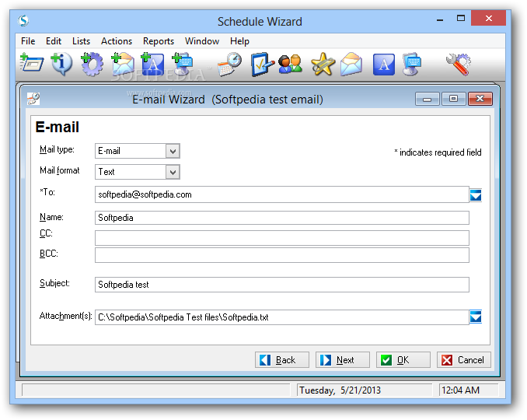Viewport: 527px width, 420px height.
Task: Click the new information reminder icon
Action: click(x=61, y=64)
